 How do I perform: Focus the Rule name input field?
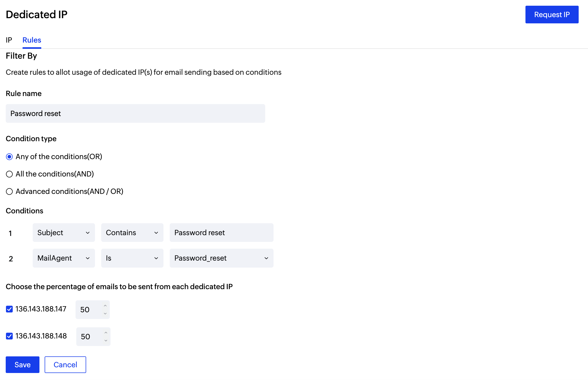[135, 113]
